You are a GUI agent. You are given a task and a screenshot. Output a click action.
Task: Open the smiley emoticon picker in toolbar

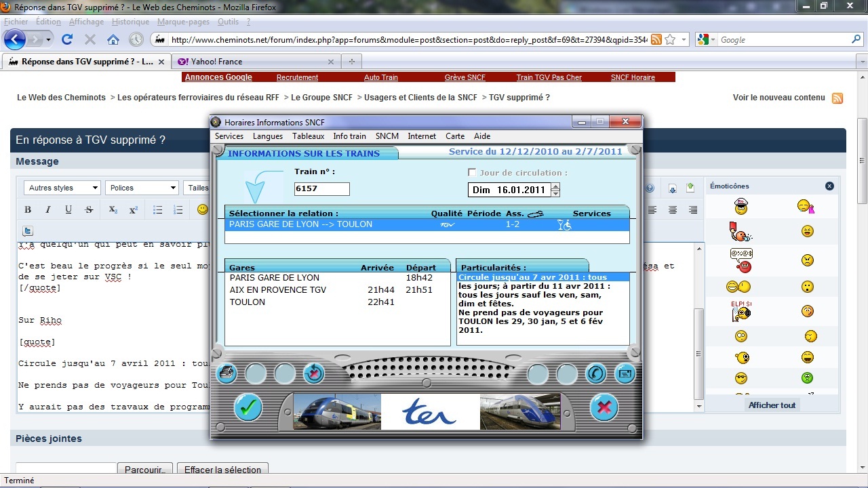[x=202, y=209]
